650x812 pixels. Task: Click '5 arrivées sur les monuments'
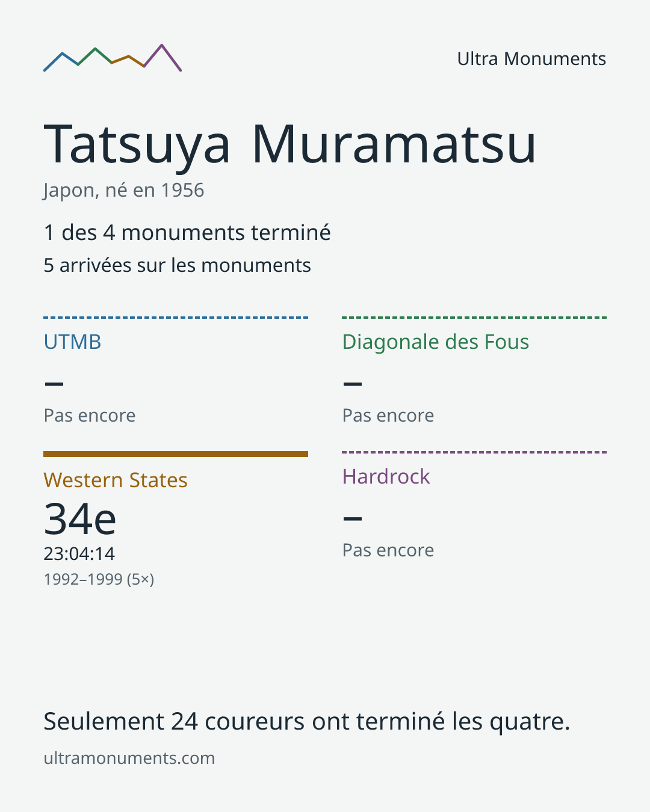point(177,265)
